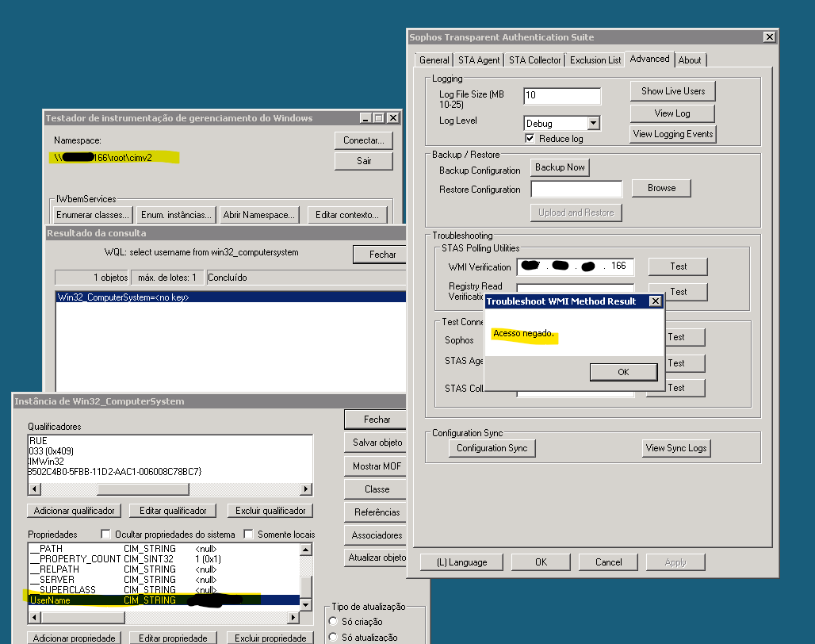
Task: Close the Sophos Transparent Authentication Suite window
Action: coord(769,37)
